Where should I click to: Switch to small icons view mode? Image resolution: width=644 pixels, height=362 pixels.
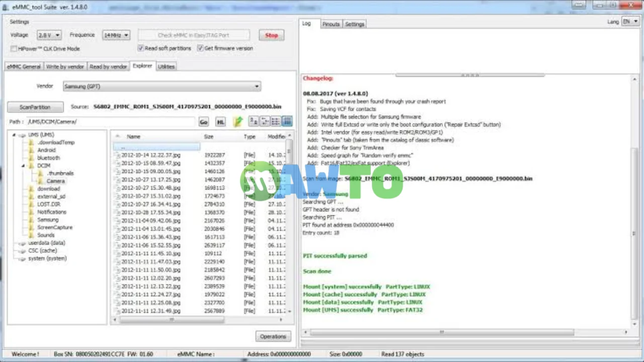[265, 122]
